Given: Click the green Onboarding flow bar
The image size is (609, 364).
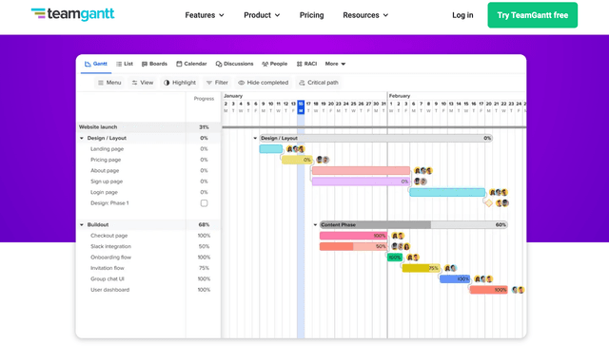Looking at the screenshot, I should pyautogui.click(x=395, y=258).
